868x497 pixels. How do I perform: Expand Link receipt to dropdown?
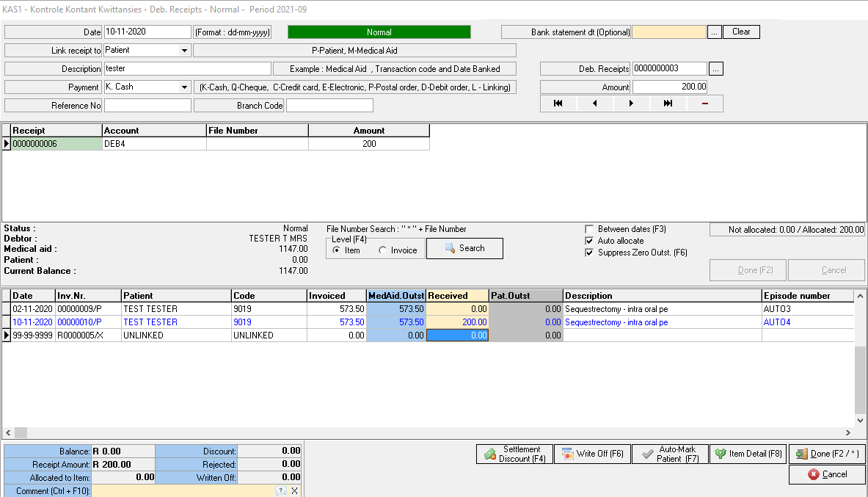click(184, 51)
